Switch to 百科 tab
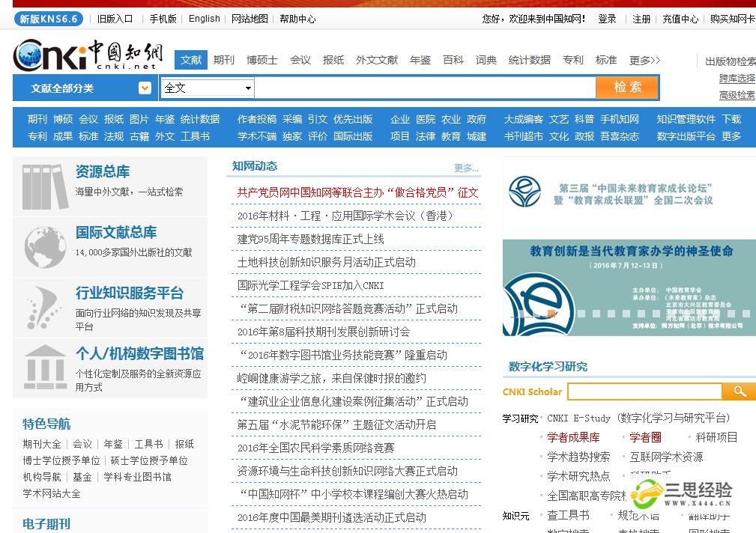Viewport: 756px width, 533px height. pos(453,60)
